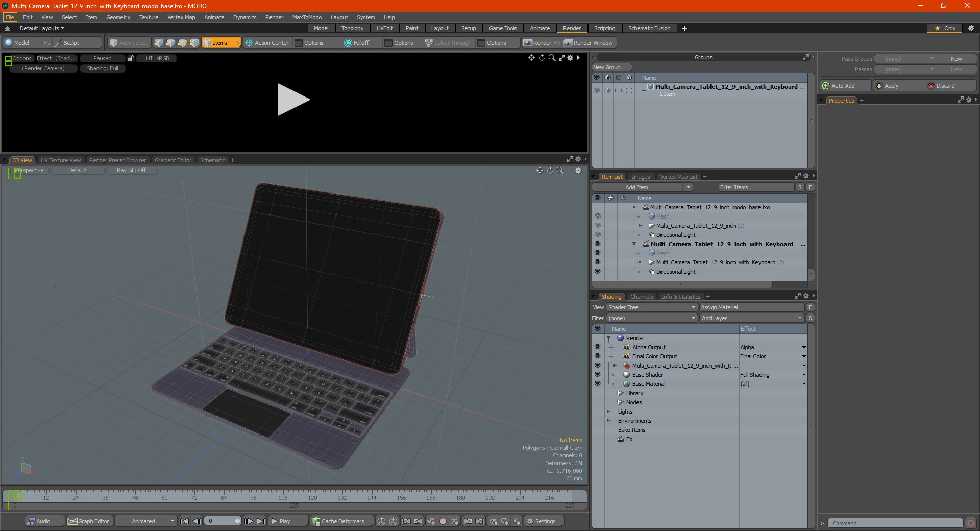The image size is (980, 531).
Task: Open global preferences gear at top right
Action: click(971, 28)
